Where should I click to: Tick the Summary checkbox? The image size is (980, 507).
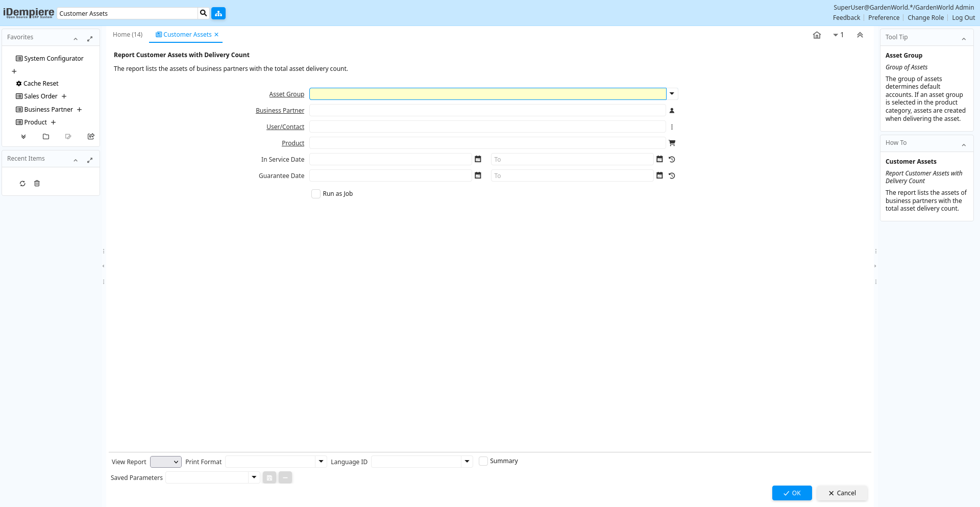483,461
